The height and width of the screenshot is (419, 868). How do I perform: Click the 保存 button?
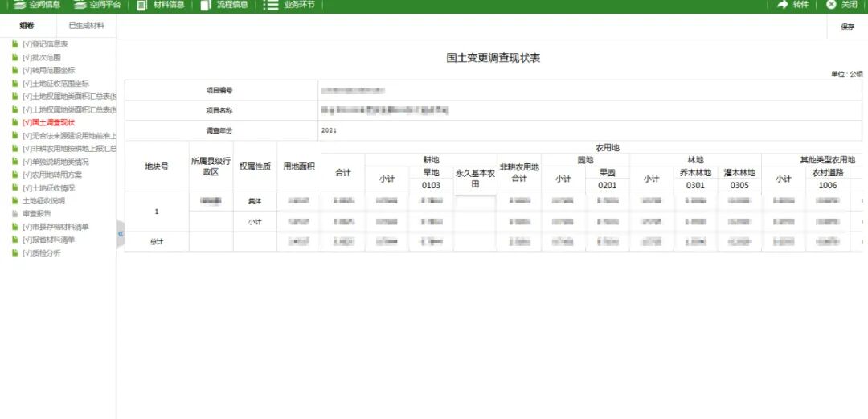pyautogui.click(x=848, y=27)
